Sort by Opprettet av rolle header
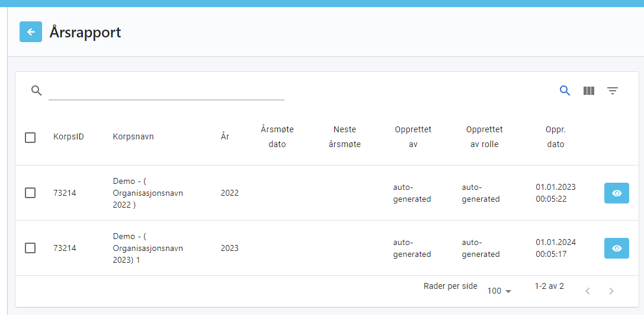 pos(484,136)
